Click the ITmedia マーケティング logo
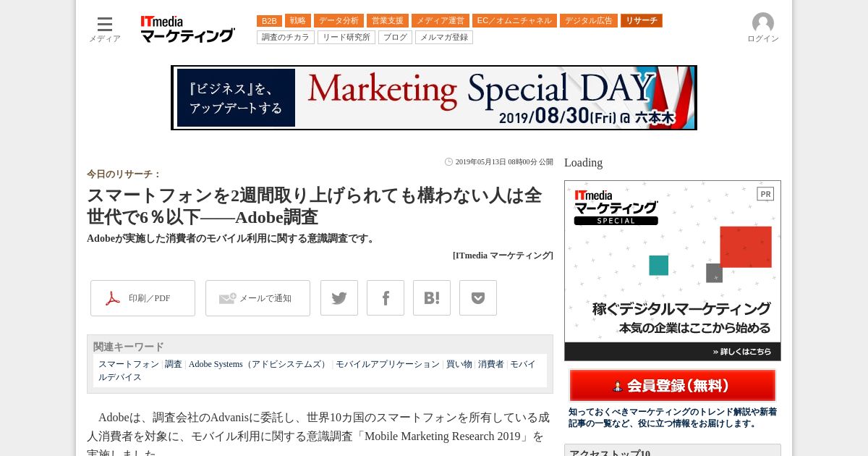 click(x=187, y=30)
